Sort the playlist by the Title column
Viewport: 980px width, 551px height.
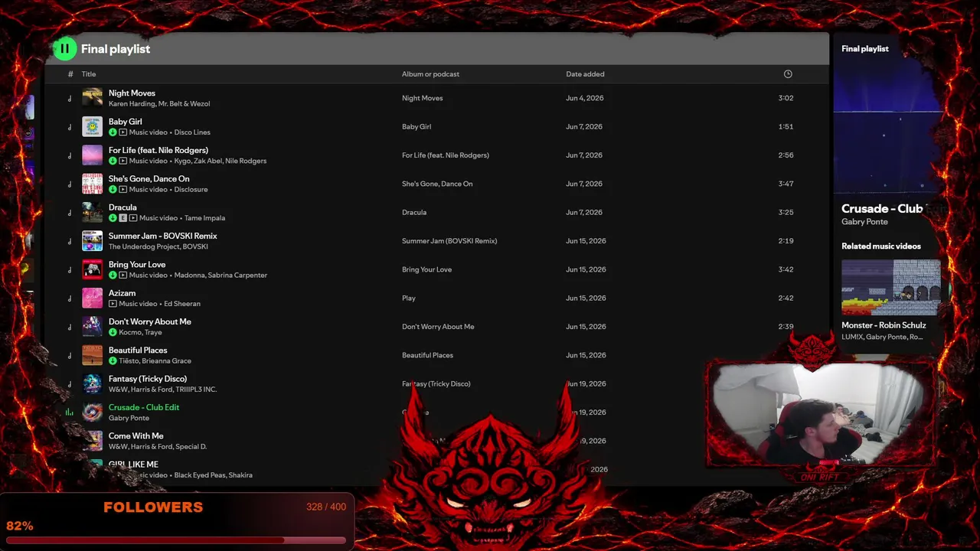click(x=89, y=74)
